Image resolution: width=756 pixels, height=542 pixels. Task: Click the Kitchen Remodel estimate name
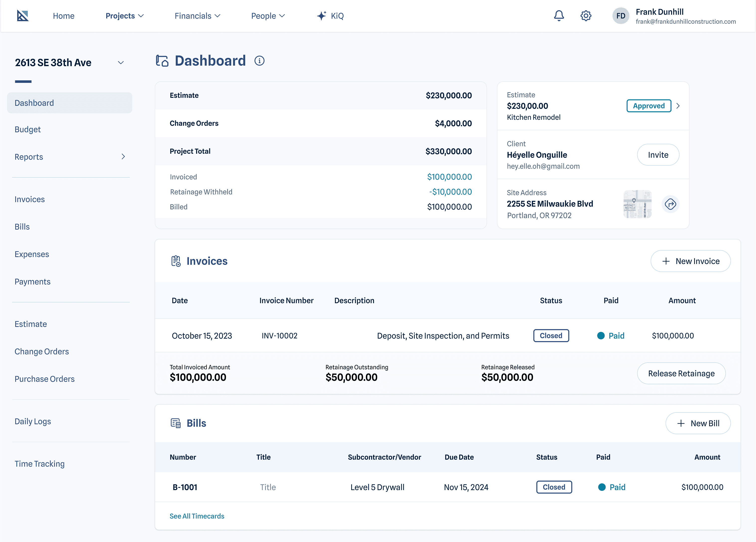(x=533, y=117)
